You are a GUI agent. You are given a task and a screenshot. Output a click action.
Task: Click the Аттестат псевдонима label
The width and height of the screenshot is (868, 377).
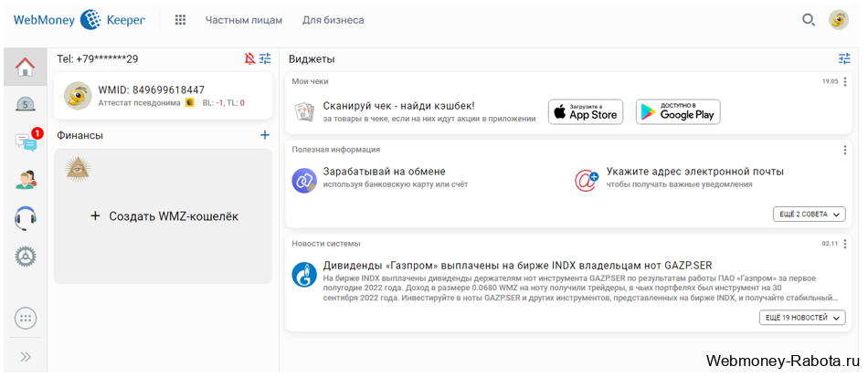click(139, 103)
